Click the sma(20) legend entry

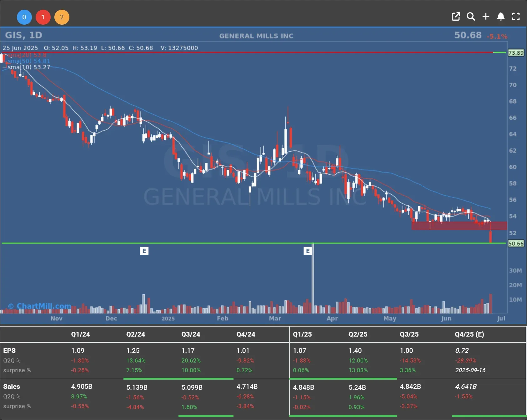point(27,55)
